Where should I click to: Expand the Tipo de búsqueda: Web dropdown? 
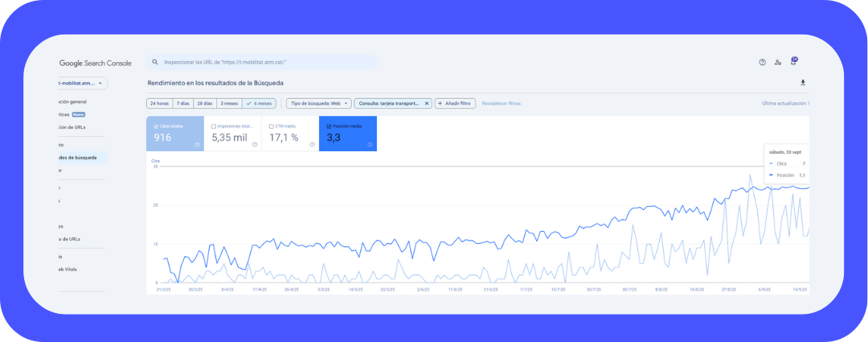click(x=319, y=103)
